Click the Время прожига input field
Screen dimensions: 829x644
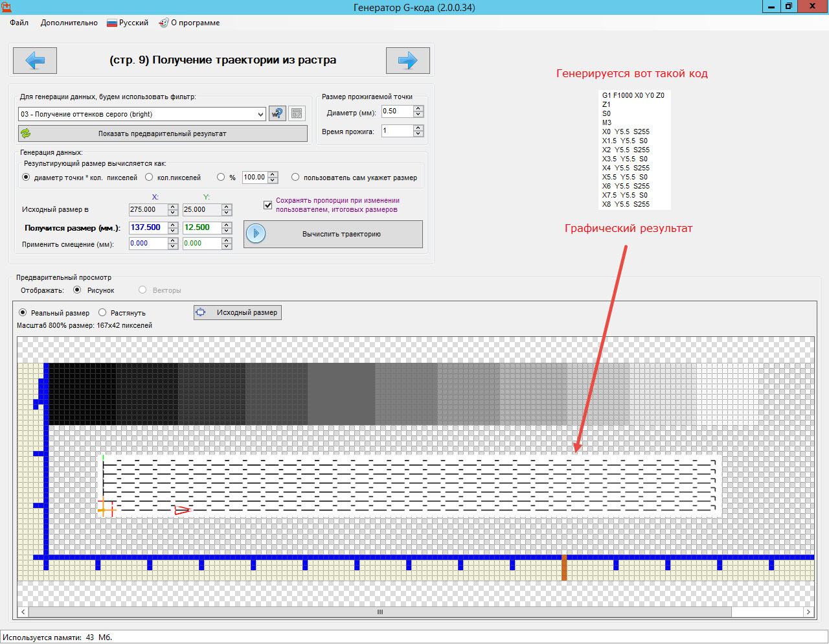pos(397,131)
